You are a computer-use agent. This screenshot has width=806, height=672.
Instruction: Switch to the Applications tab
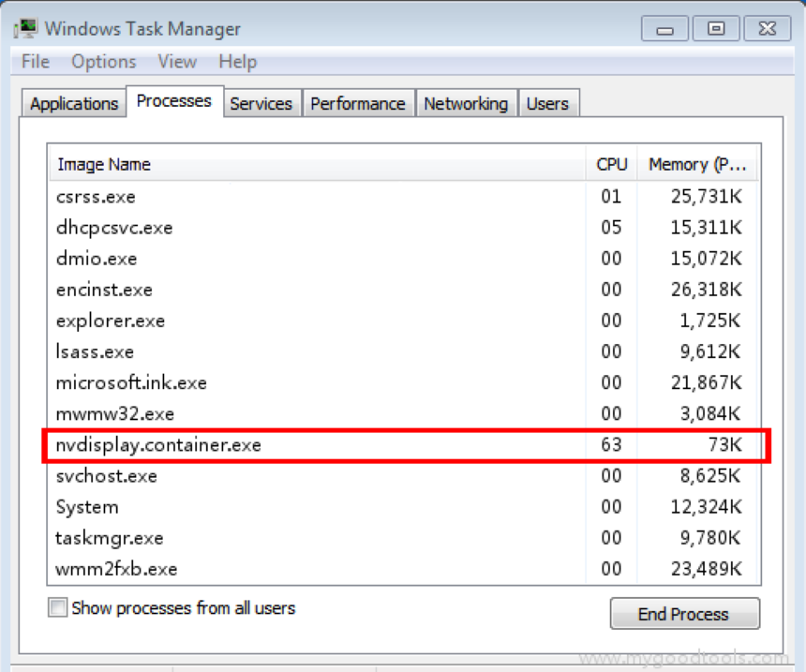[74, 103]
